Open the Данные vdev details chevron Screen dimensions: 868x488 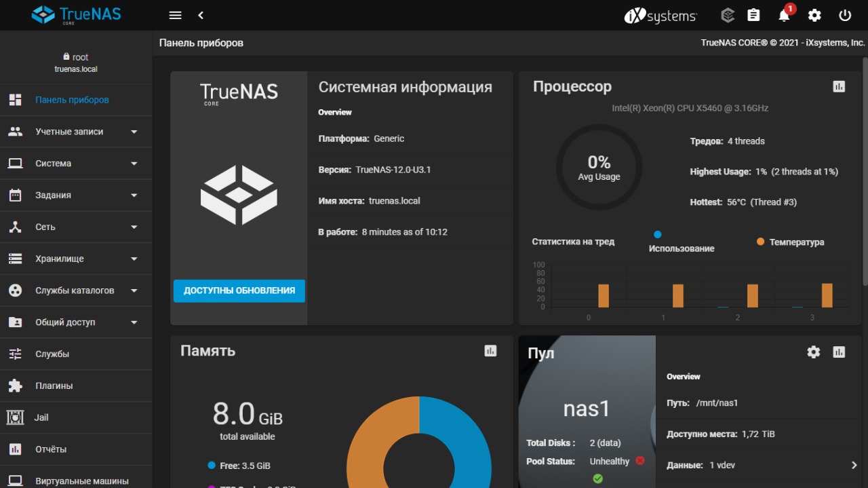click(854, 465)
